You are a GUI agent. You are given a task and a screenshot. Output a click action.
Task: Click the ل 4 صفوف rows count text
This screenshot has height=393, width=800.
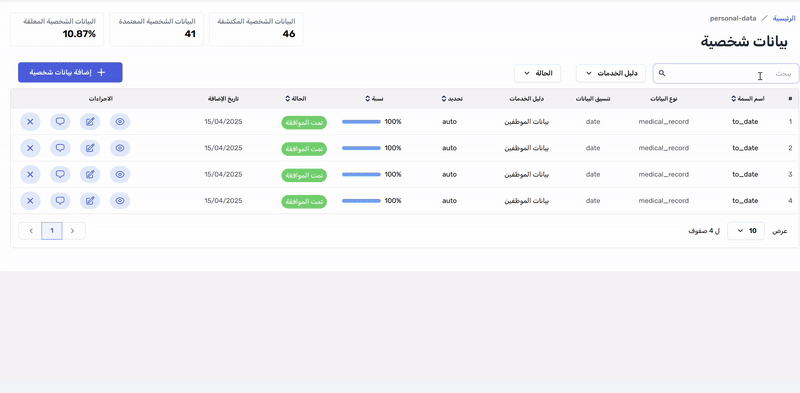[704, 231]
